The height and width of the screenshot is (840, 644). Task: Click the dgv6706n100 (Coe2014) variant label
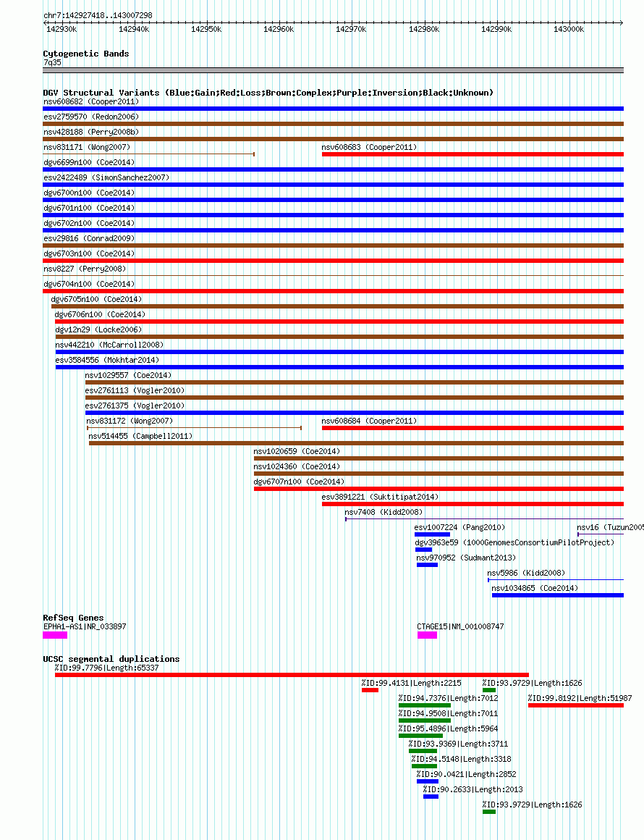pyautogui.click(x=100, y=314)
